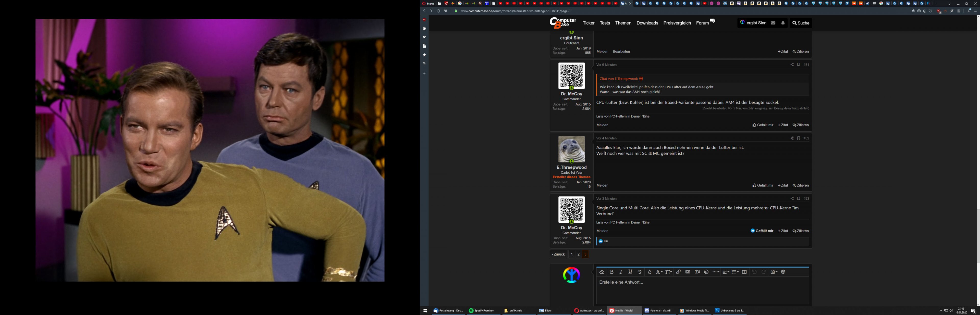Screen dimensions: 980x315
Task: Click the reply text field
Action: 702,290
